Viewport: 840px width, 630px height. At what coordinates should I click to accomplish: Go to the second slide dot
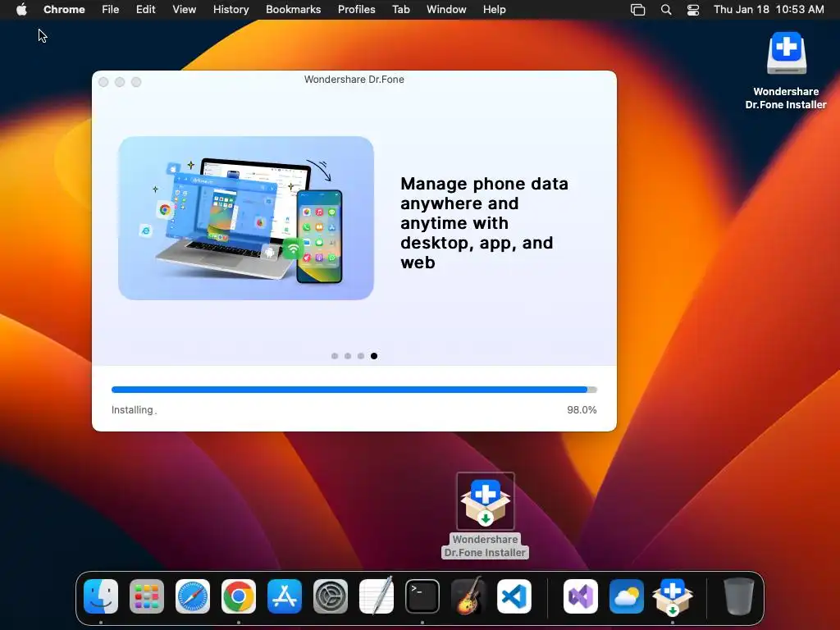coord(348,356)
